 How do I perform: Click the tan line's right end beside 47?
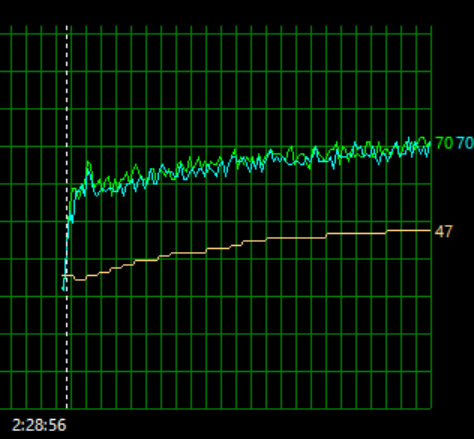[x=429, y=230]
